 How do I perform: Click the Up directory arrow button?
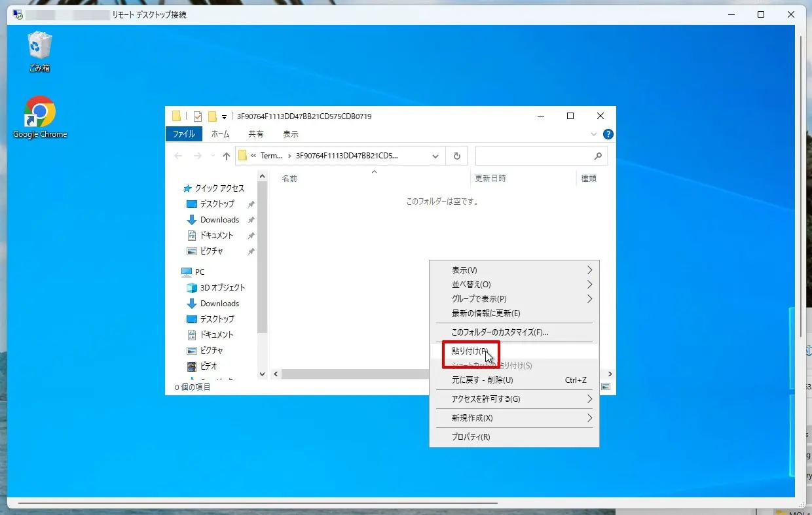pos(227,156)
